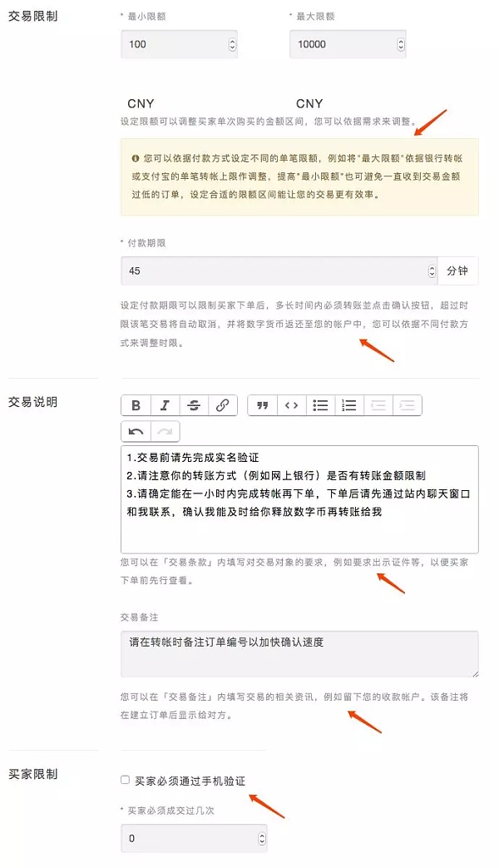Apply italic formatting in editor toolbar
This screenshot has width=499, height=868.
(x=165, y=405)
